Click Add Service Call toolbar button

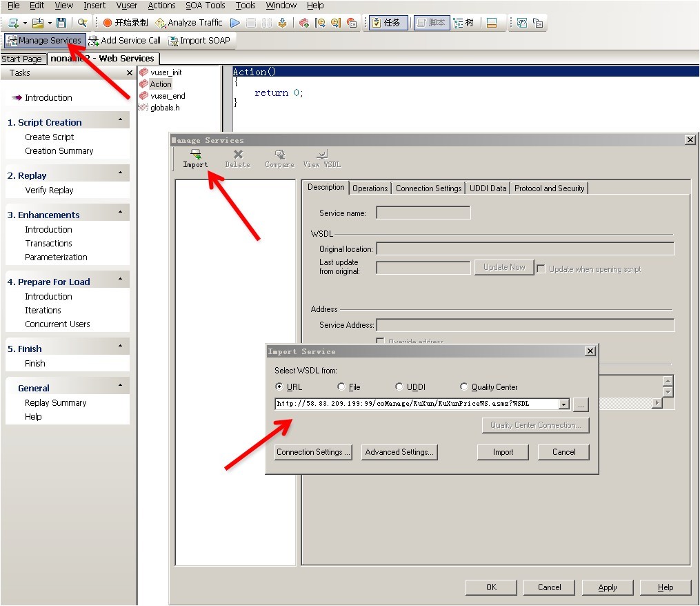pyautogui.click(x=125, y=40)
